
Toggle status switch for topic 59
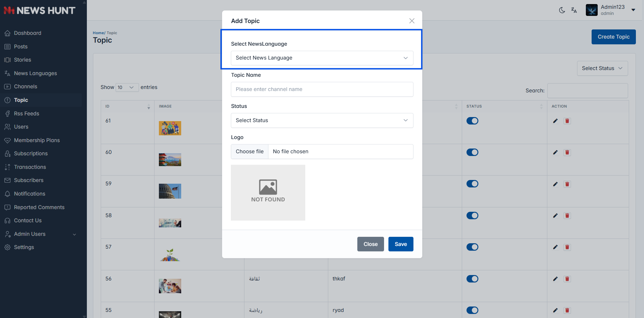click(472, 184)
